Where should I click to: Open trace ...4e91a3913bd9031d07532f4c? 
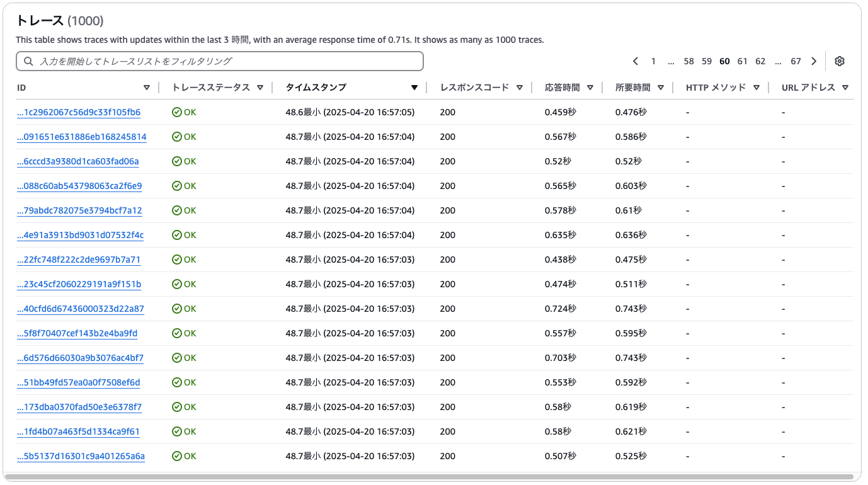pyautogui.click(x=81, y=235)
